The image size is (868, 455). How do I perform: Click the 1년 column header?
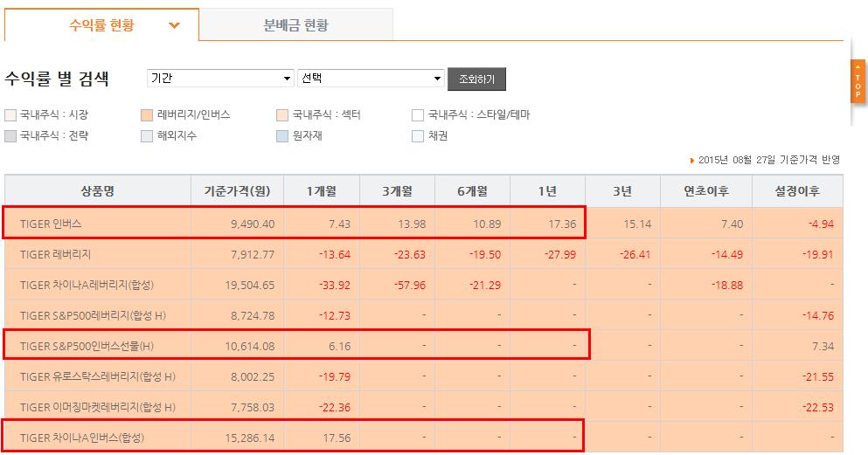pyautogui.click(x=547, y=191)
